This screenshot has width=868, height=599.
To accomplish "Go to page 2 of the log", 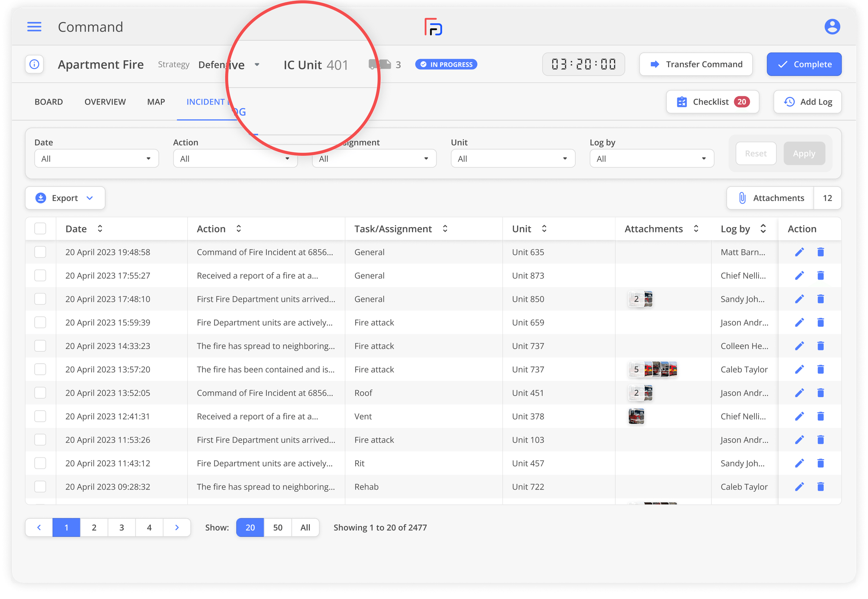I will coord(94,527).
